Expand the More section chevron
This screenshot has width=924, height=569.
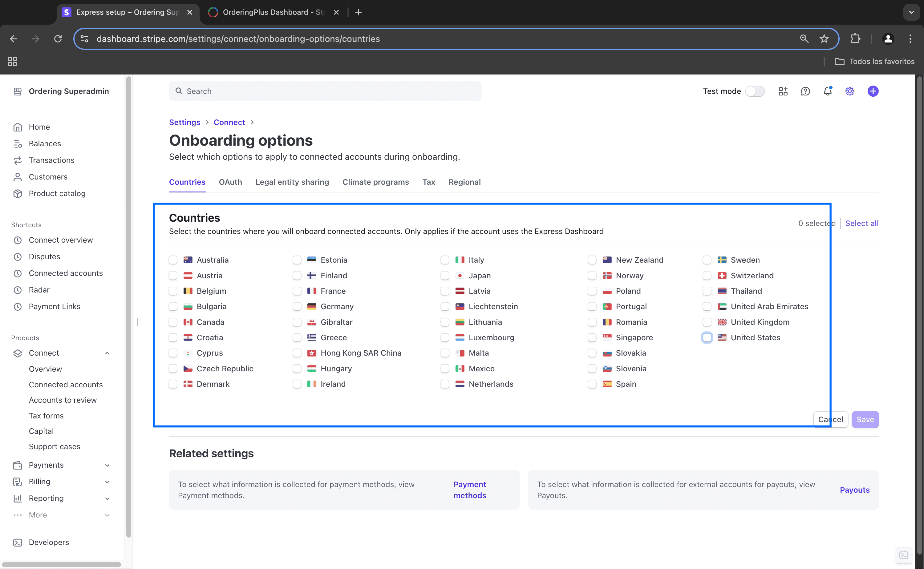107,515
